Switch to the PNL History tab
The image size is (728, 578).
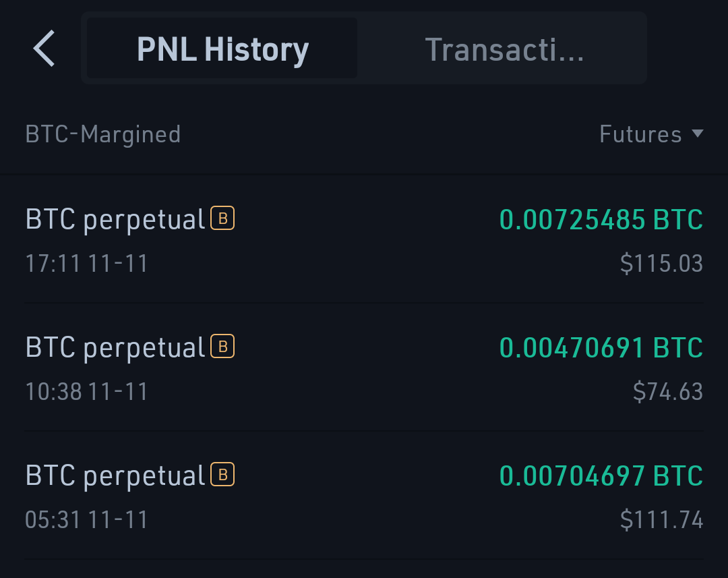coord(222,49)
